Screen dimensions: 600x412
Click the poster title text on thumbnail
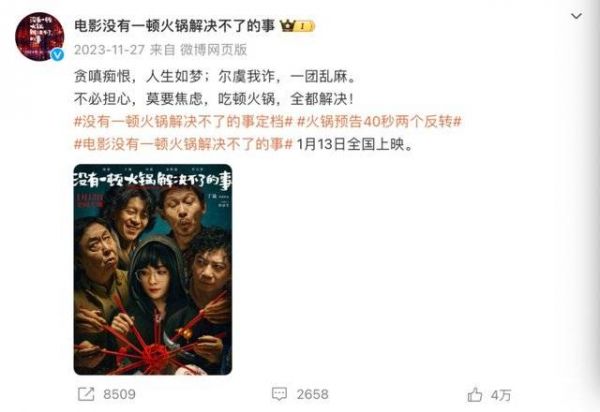click(x=153, y=179)
